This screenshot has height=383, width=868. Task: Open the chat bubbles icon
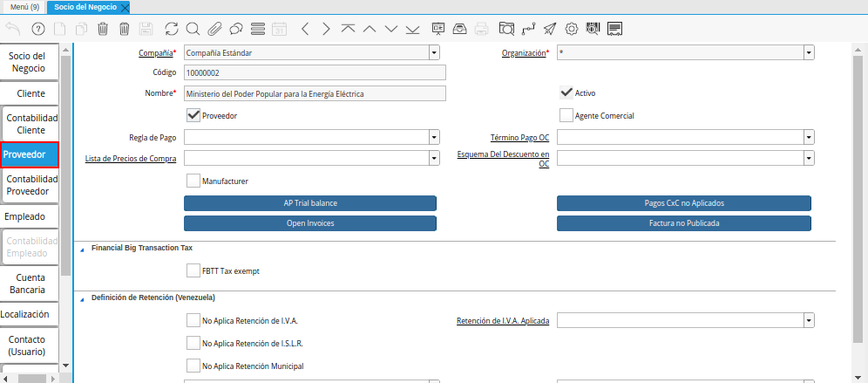(236, 29)
